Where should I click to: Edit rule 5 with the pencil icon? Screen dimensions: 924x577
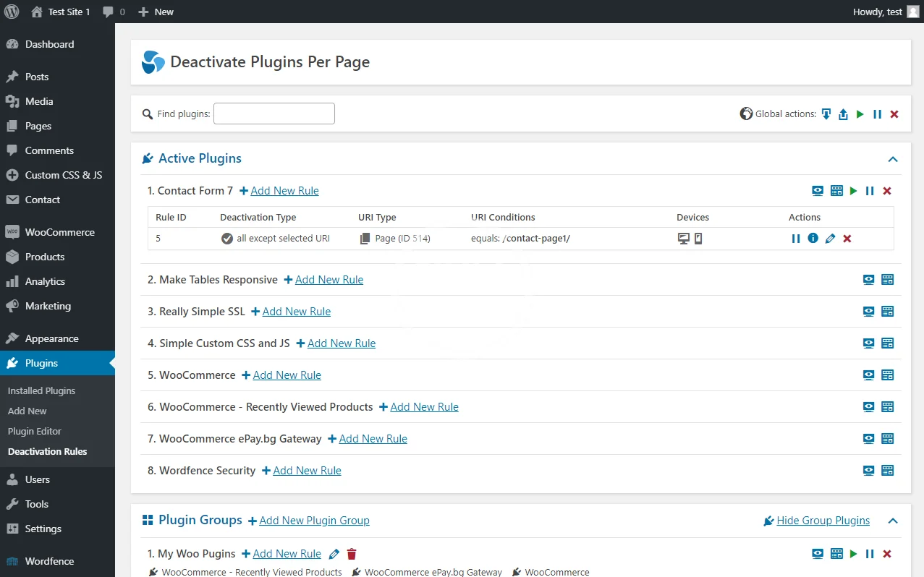click(830, 239)
